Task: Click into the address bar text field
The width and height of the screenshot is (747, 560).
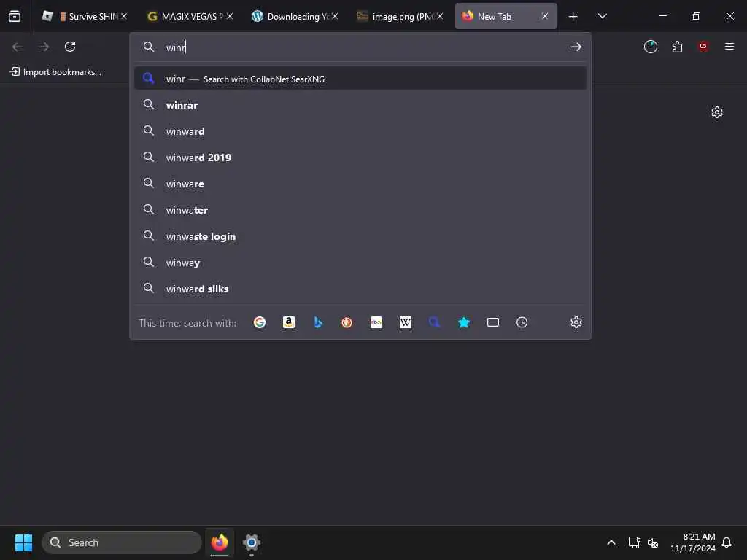Action: coord(362,47)
